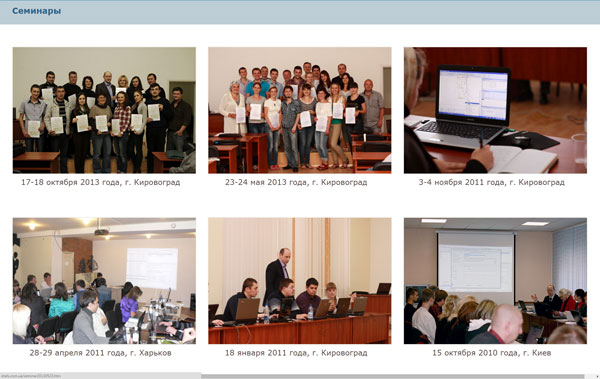Click the 'Семинары' page heading
The width and height of the screenshot is (600, 379).
point(36,11)
